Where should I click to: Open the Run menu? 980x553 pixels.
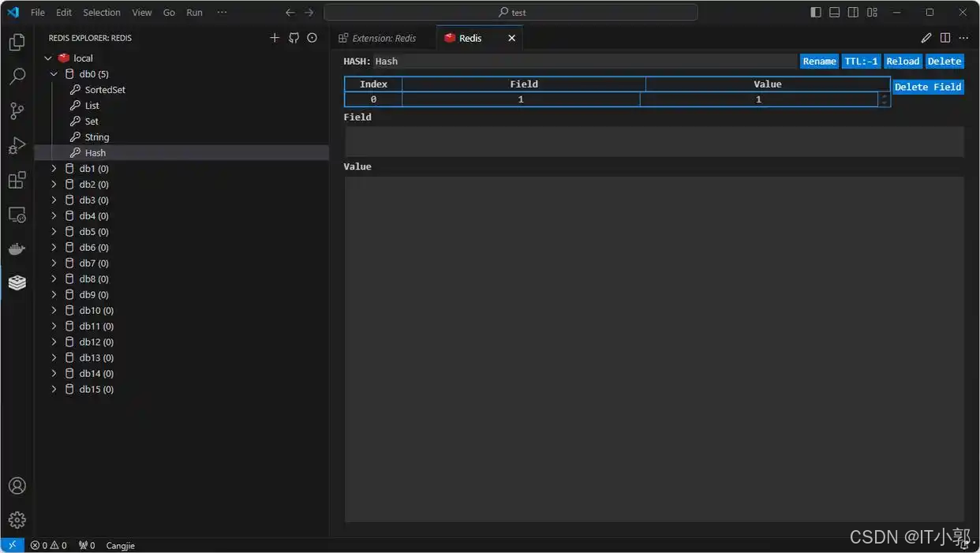tap(194, 13)
